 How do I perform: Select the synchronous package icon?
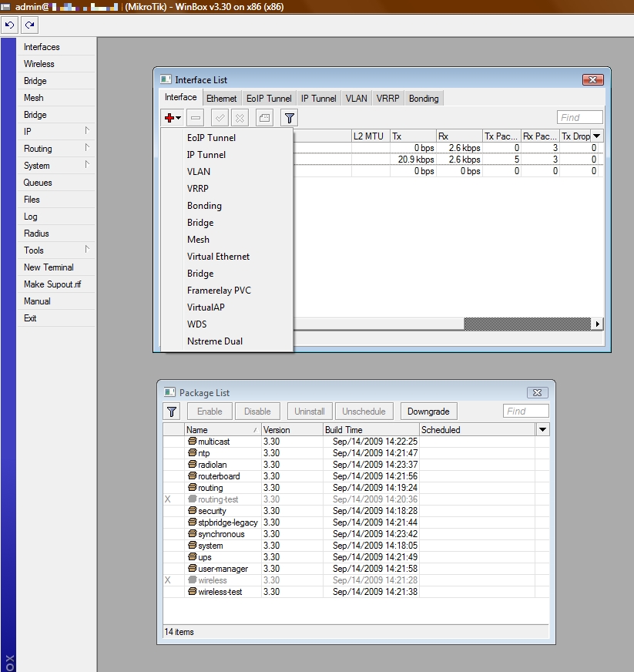[x=193, y=533]
